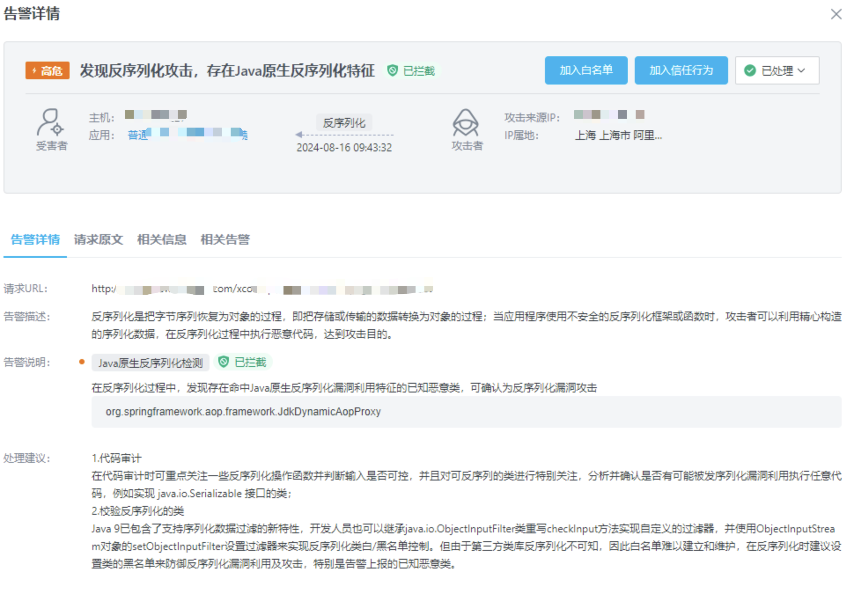Click the 1.代码审计 suggestion heading

pos(117,458)
